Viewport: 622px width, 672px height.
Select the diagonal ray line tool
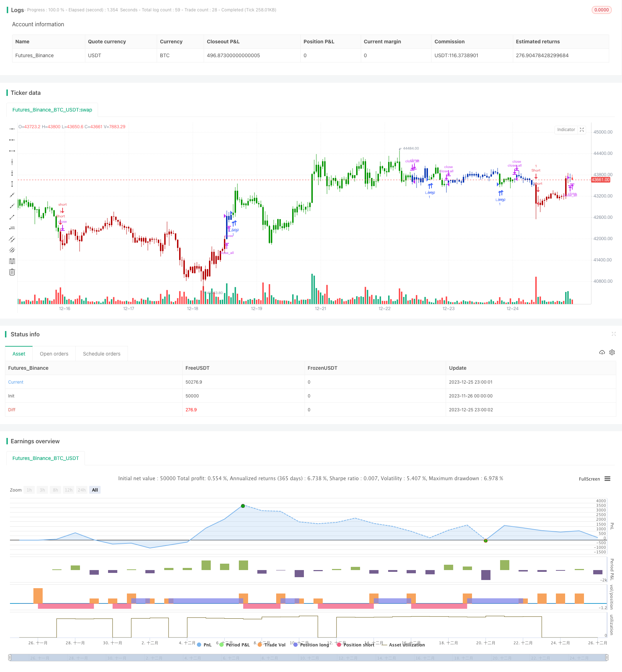point(12,206)
